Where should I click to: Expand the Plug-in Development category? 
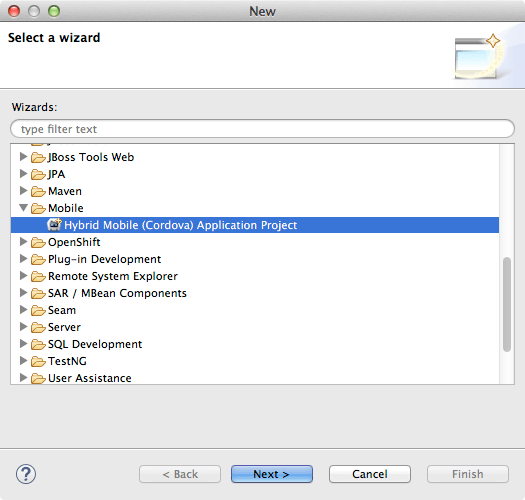click(x=23, y=259)
